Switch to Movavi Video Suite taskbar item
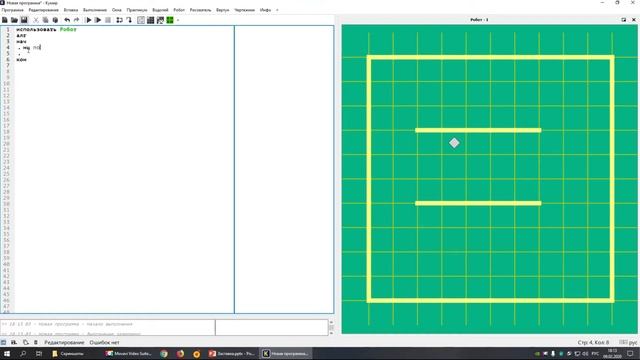This screenshot has height=360, width=640. [x=129, y=353]
